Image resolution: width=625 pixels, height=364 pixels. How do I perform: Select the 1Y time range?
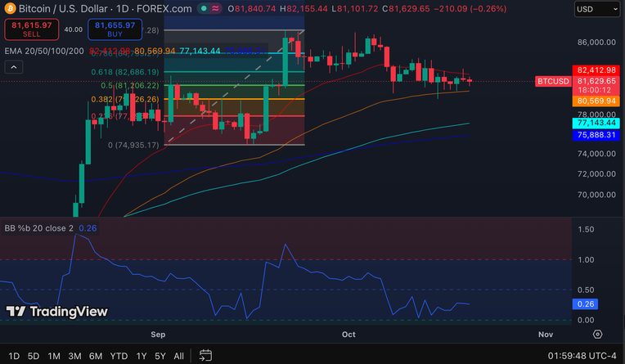pos(142,356)
